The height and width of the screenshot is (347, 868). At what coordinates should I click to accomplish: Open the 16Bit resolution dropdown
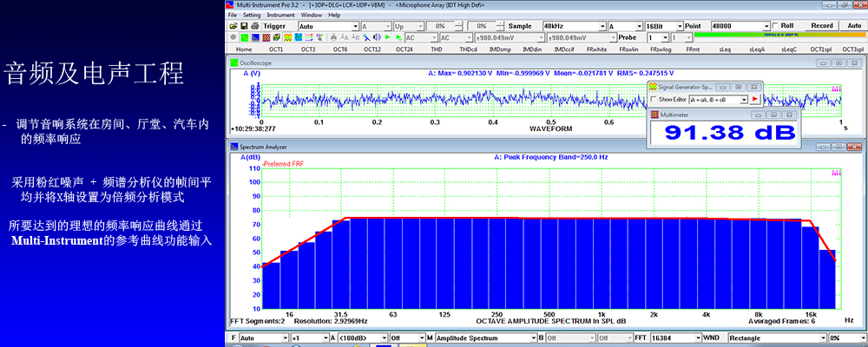pyautogui.click(x=663, y=26)
